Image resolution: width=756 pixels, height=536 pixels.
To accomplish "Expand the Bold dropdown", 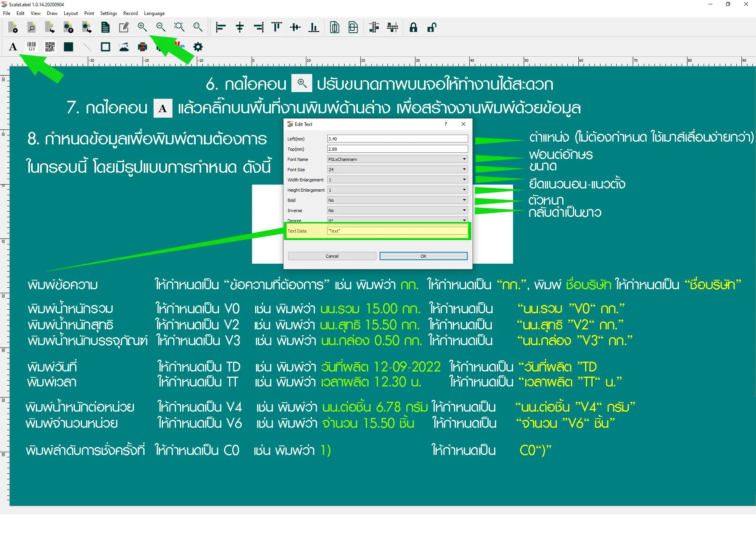I will click(x=464, y=200).
